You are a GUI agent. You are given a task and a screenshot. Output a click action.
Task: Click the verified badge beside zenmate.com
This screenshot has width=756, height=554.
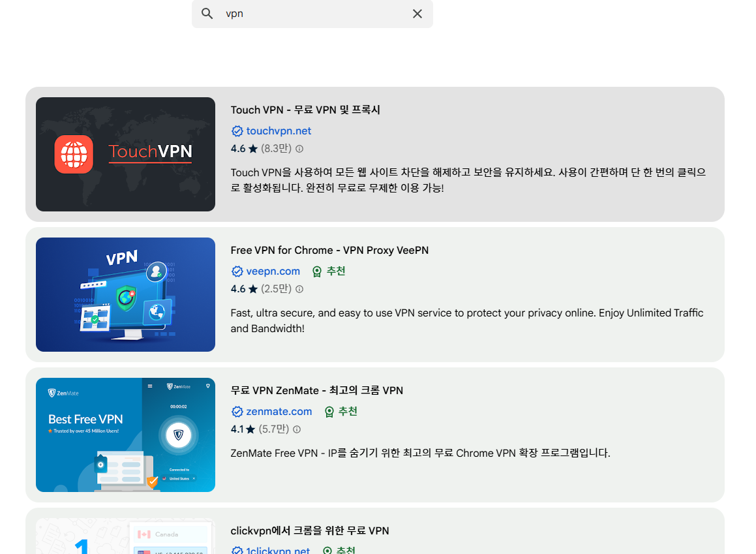[237, 412]
